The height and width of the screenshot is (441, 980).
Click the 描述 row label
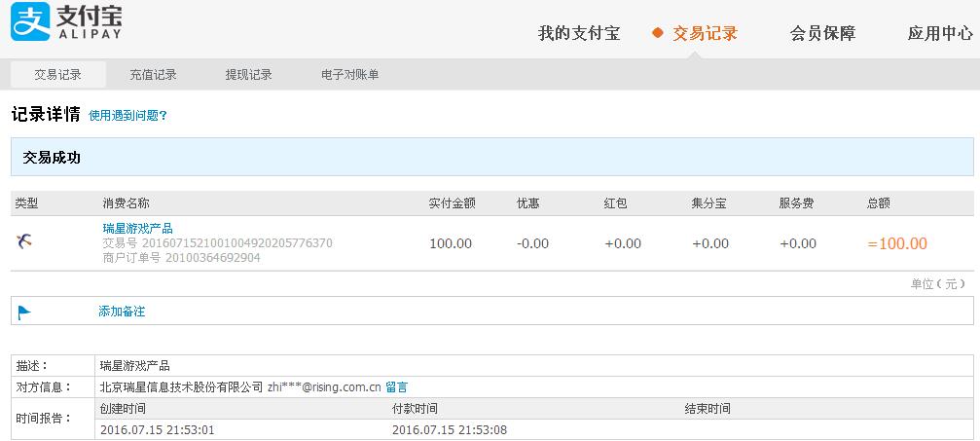(x=32, y=366)
